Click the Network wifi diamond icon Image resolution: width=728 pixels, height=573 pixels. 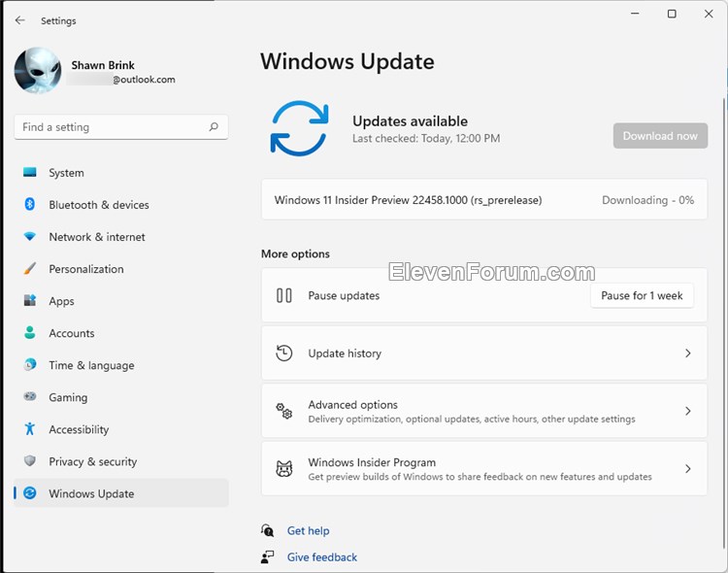click(30, 237)
